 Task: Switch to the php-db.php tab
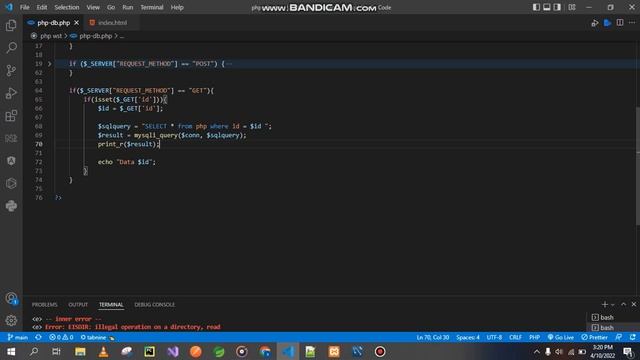pos(53,23)
